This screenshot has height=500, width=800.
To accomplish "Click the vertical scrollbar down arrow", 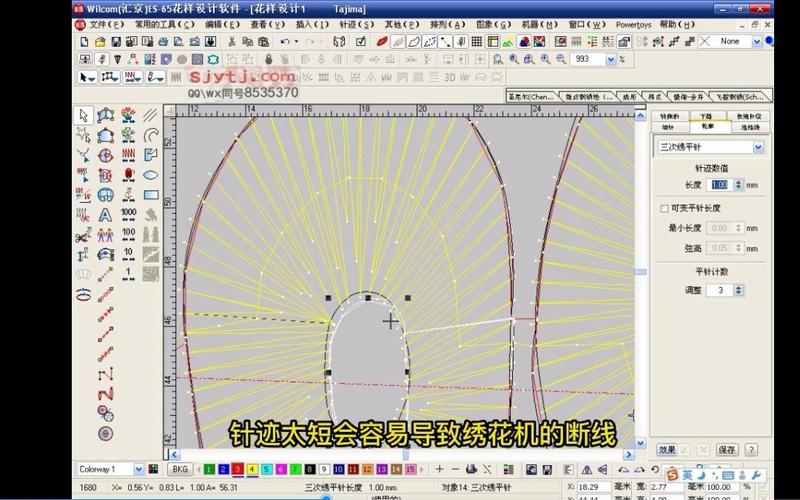I will 640,443.
